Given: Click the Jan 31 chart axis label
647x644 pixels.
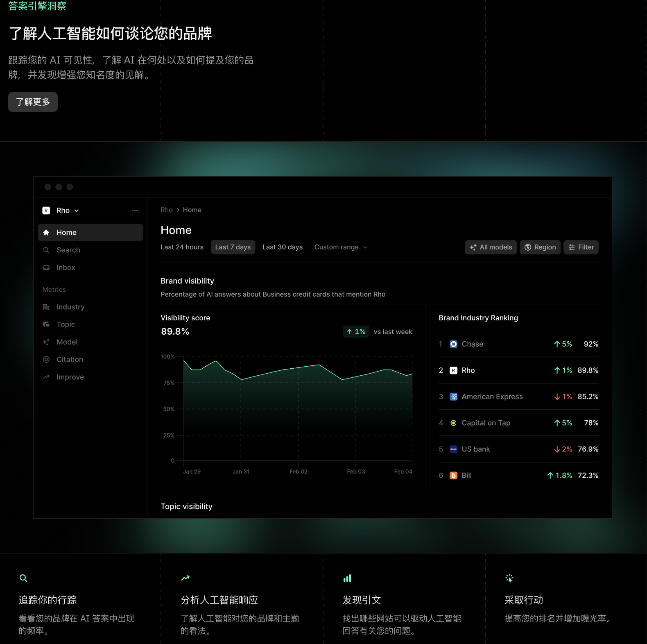Looking at the screenshot, I should [x=241, y=472].
